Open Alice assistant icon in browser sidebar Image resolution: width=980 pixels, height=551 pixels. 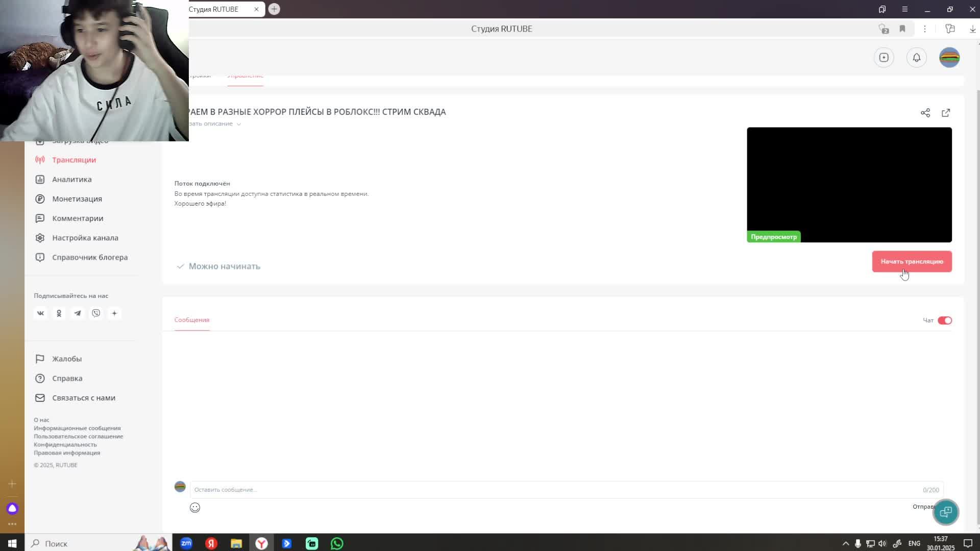click(12, 509)
